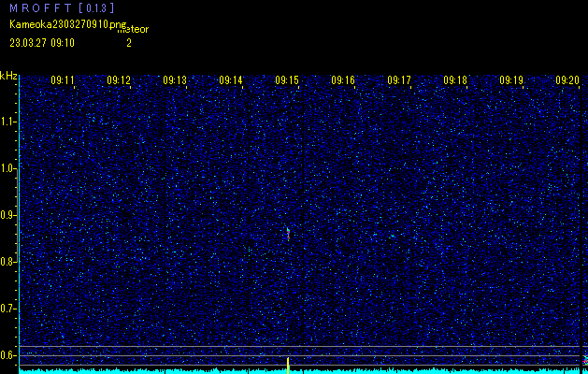Click the 09:18 time axis label

click(455, 80)
